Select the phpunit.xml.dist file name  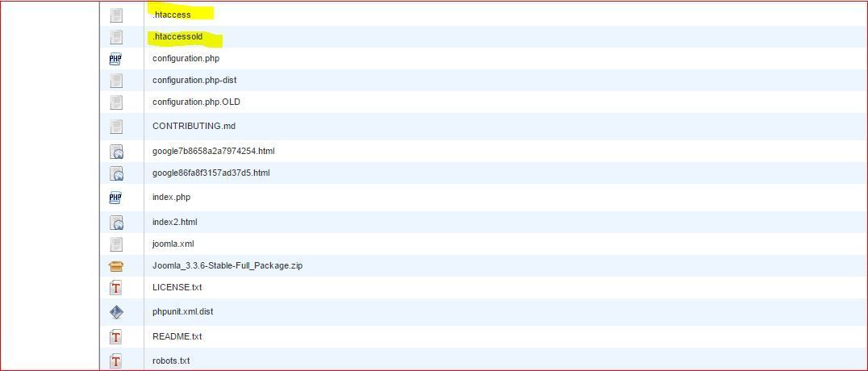[x=182, y=312]
